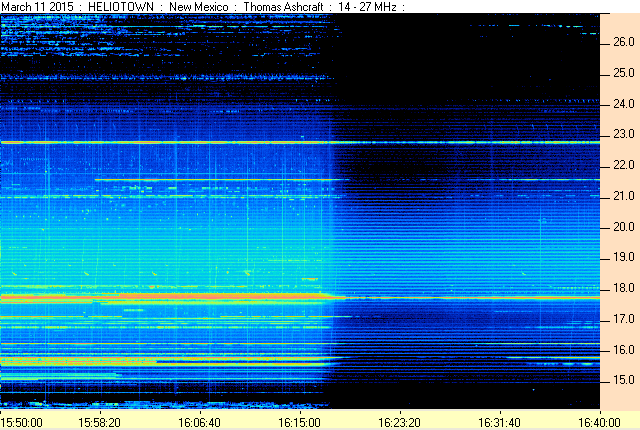Viewport: 640px width, 430px height.
Task: Click the 15:50:00 time axis label
Action: 22,422
